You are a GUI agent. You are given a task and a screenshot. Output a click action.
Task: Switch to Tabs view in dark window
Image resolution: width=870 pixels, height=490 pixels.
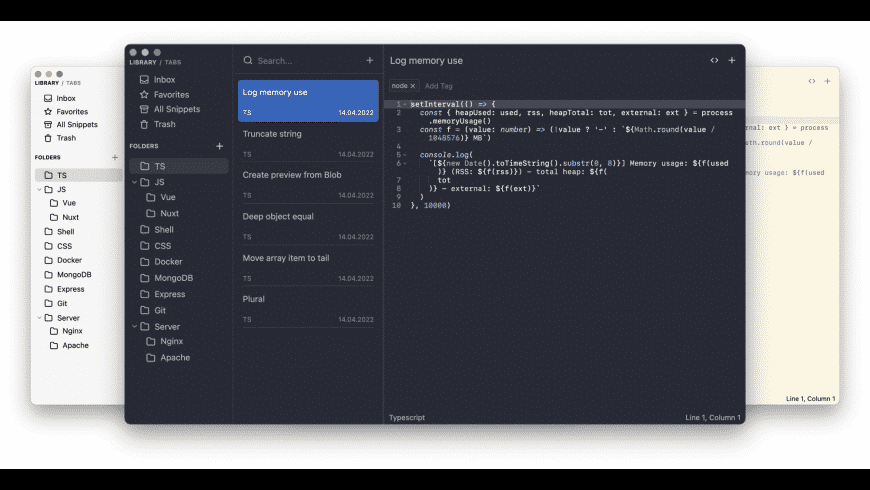click(173, 62)
